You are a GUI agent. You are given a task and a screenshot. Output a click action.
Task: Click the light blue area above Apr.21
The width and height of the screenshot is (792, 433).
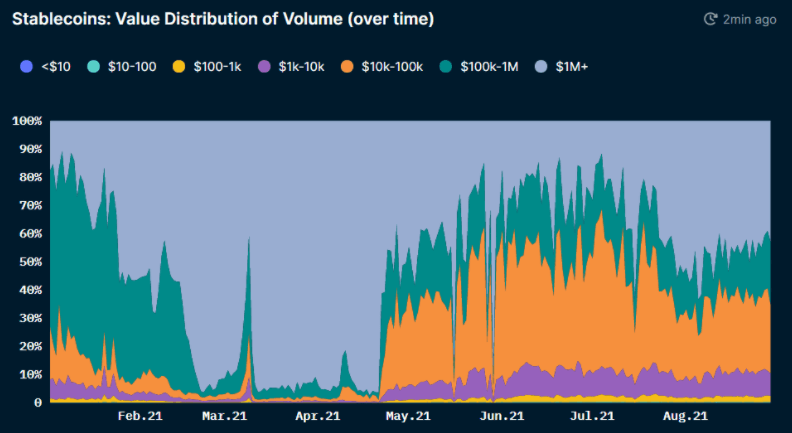pos(316,250)
